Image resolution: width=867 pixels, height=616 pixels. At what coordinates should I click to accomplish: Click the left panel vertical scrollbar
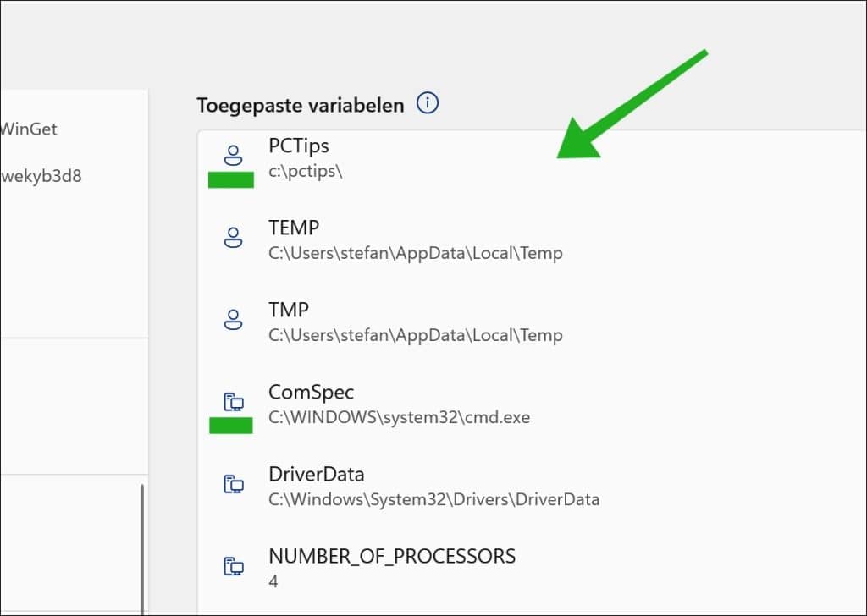point(142,549)
